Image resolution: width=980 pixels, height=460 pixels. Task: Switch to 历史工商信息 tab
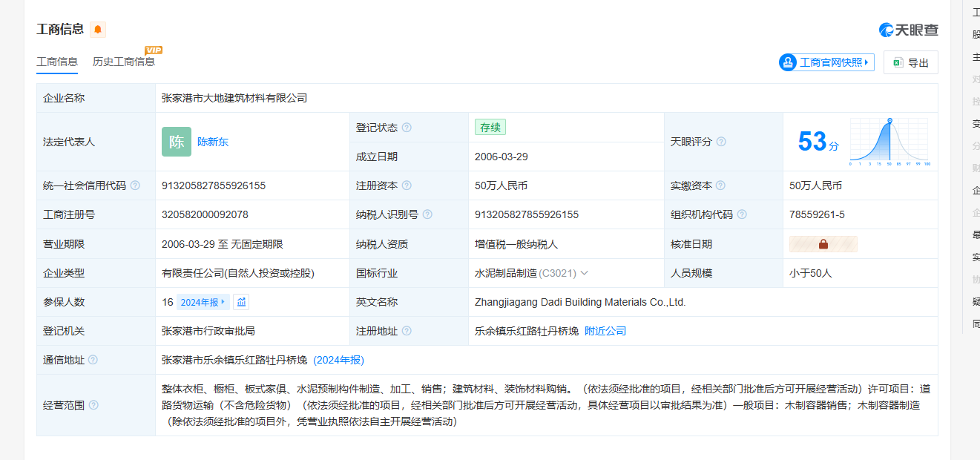(124, 62)
